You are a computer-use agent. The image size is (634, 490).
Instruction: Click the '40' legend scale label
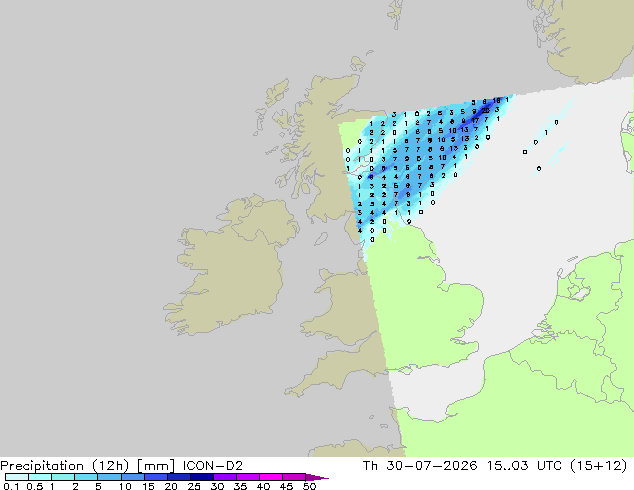(x=263, y=486)
